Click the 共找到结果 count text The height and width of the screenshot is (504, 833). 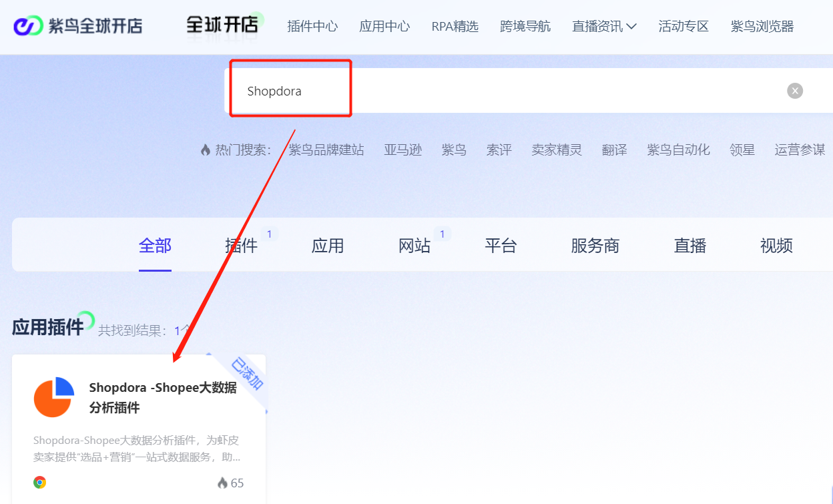pos(145,330)
